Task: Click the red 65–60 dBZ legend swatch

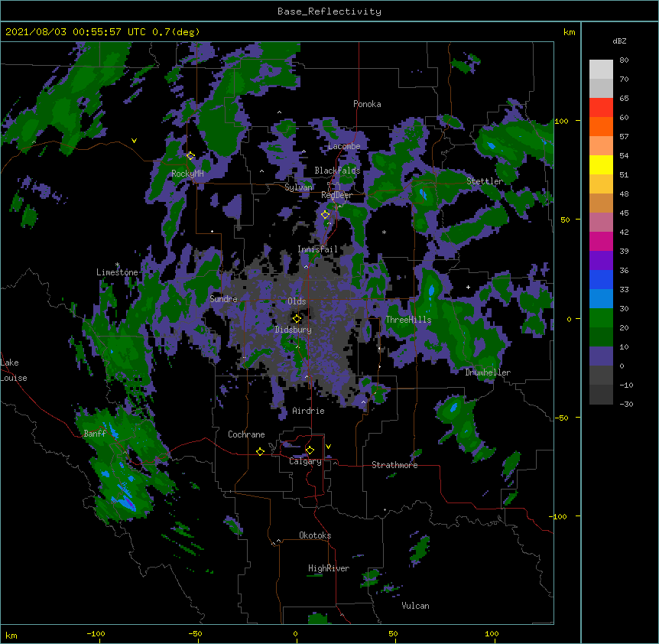Action: pyautogui.click(x=601, y=107)
